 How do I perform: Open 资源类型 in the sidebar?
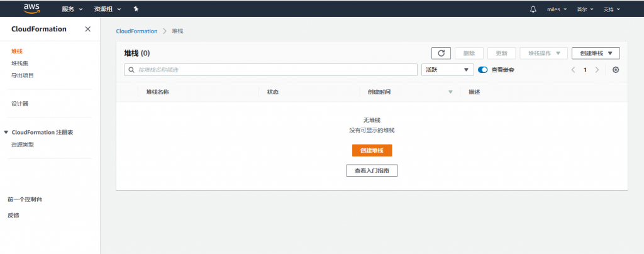pyautogui.click(x=23, y=145)
